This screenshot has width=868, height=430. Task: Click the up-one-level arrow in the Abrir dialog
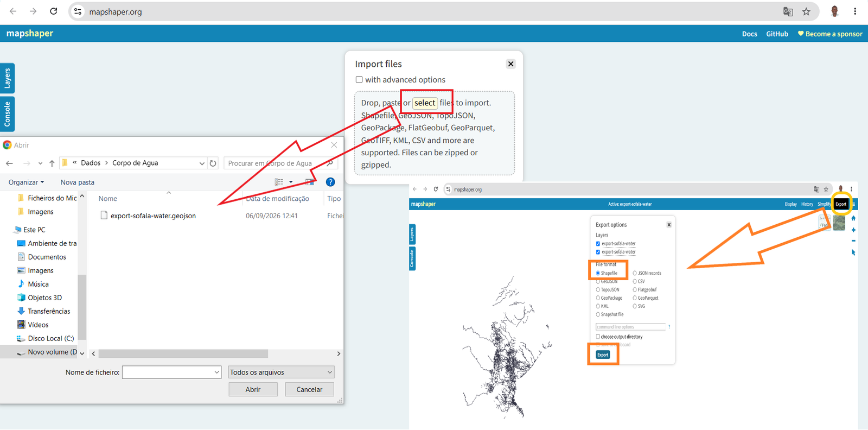point(52,163)
